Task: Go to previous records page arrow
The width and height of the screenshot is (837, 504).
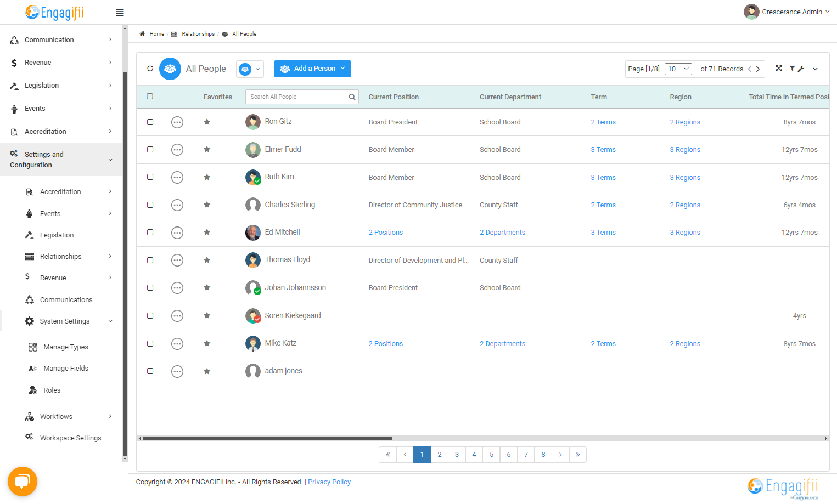Action: (750, 69)
